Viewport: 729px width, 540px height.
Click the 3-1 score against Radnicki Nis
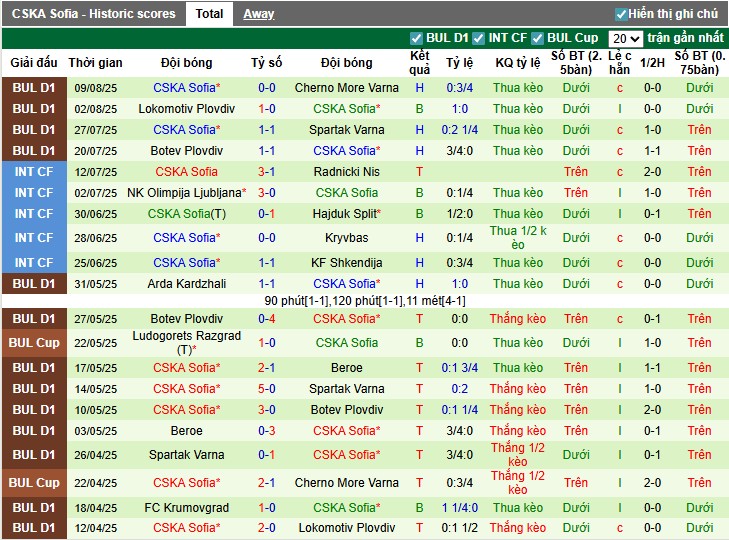coord(267,172)
